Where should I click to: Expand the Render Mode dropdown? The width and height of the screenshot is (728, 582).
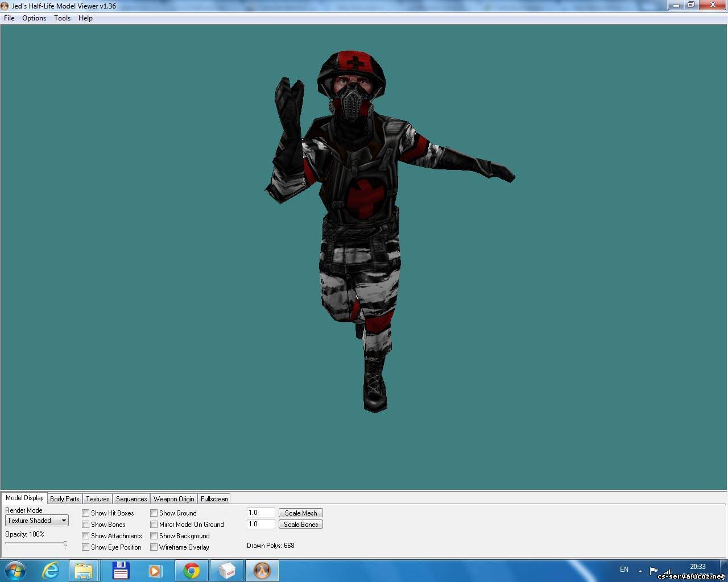[x=37, y=521]
